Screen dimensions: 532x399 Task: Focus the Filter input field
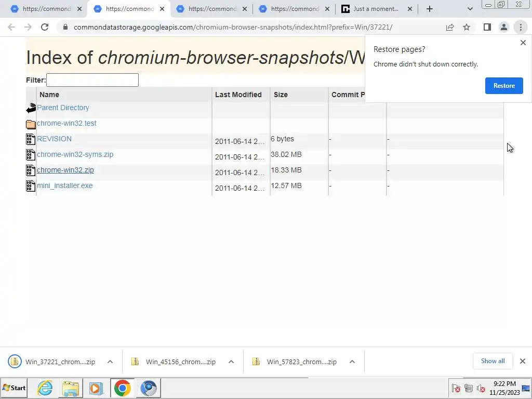point(92,80)
